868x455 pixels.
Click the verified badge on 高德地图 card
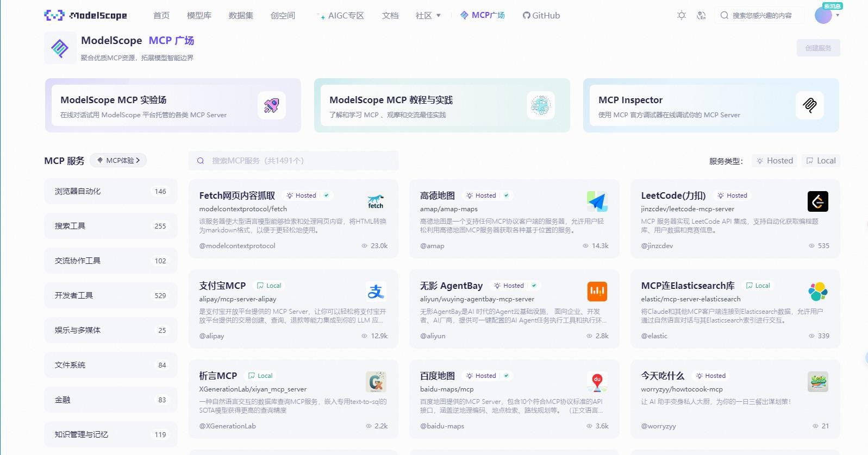pyautogui.click(x=506, y=195)
